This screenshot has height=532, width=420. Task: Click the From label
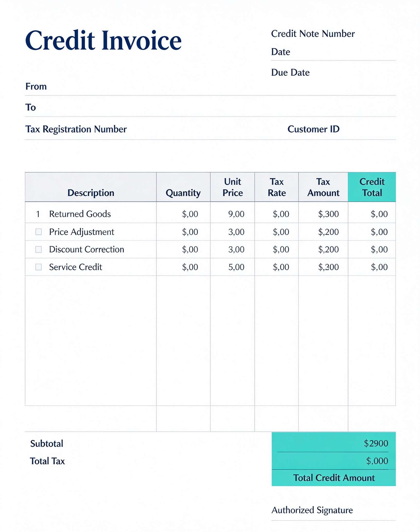pos(36,86)
